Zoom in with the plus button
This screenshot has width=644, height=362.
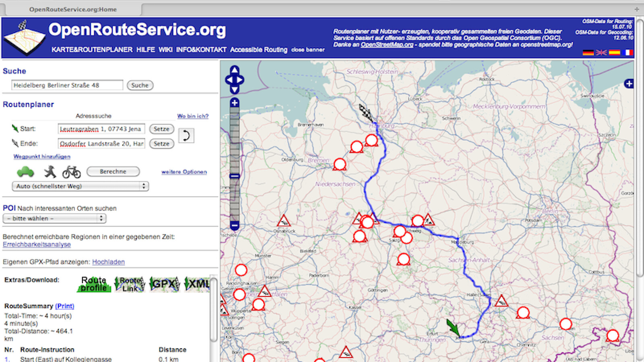pyautogui.click(x=235, y=103)
